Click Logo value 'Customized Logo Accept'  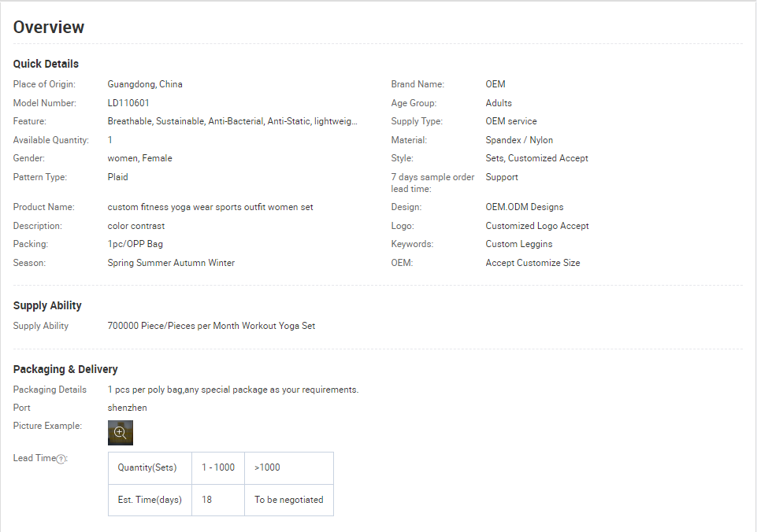click(x=537, y=226)
